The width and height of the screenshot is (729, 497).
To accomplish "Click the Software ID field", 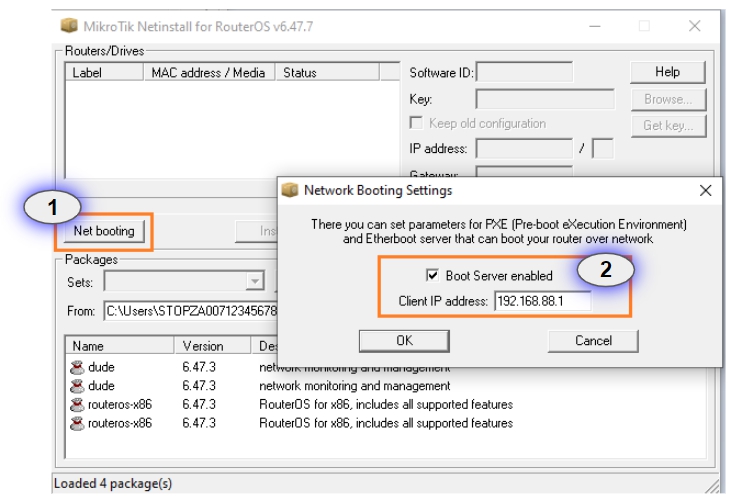I will pyautogui.click(x=524, y=73).
